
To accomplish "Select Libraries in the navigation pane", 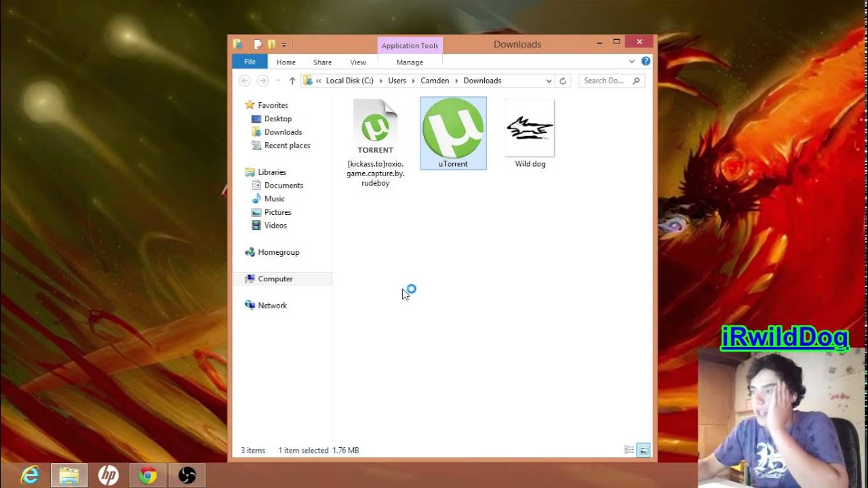I will (272, 172).
